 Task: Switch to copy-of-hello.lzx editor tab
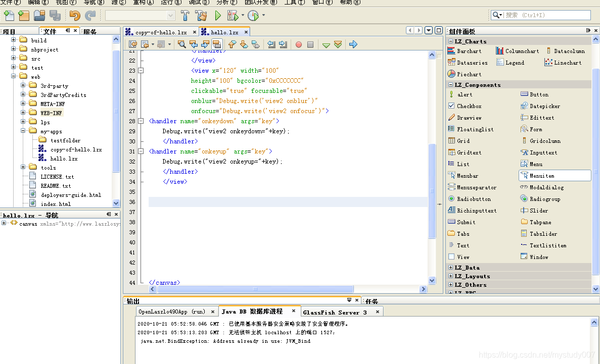point(161,32)
